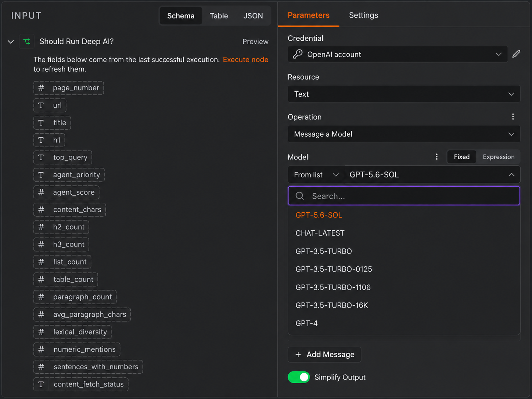Select CHAT-LATEST from the model list

pos(404,233)
